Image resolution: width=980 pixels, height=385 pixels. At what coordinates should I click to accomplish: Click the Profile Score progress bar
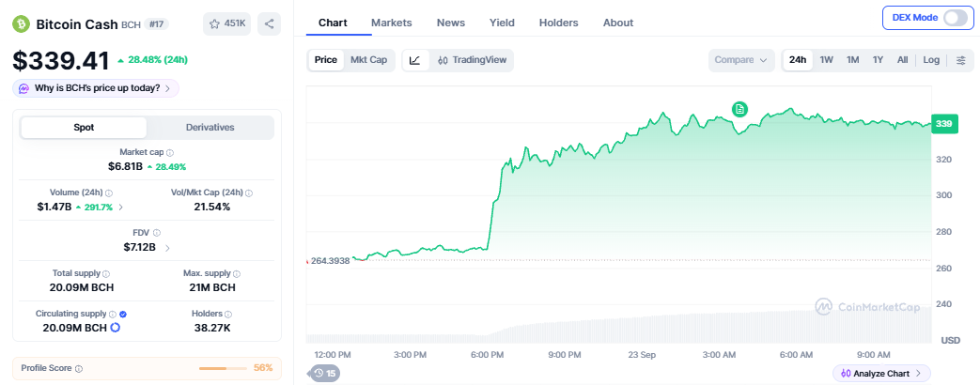(x=223, y=368)
